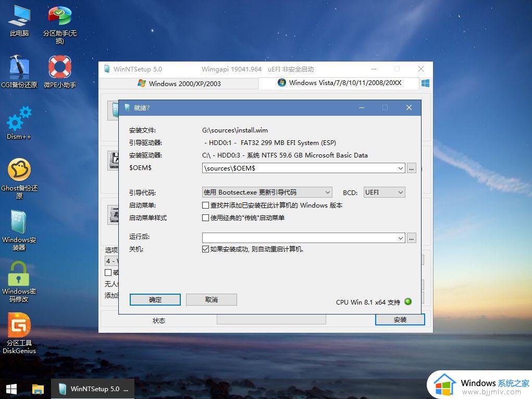Click the status progress bar in WinNTSetup

[271, 320]
